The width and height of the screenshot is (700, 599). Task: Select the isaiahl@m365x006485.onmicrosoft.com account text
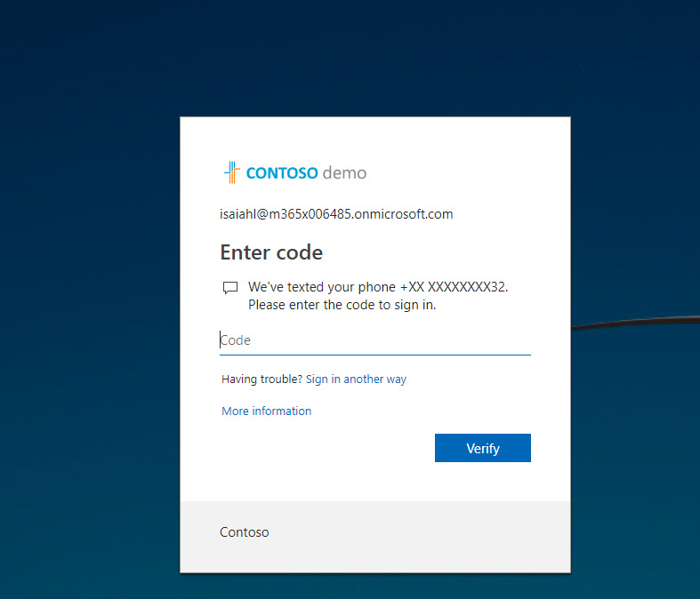click(x=336, y=214)
